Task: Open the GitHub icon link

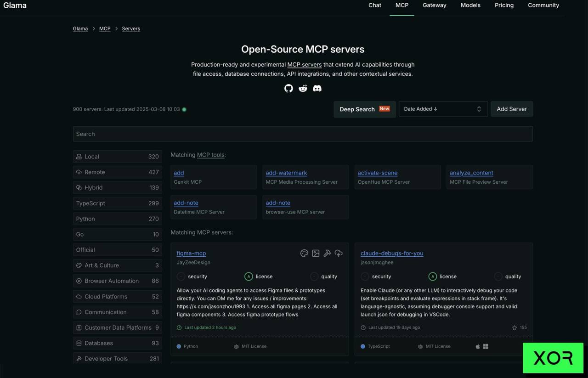Action: point(288,88)
